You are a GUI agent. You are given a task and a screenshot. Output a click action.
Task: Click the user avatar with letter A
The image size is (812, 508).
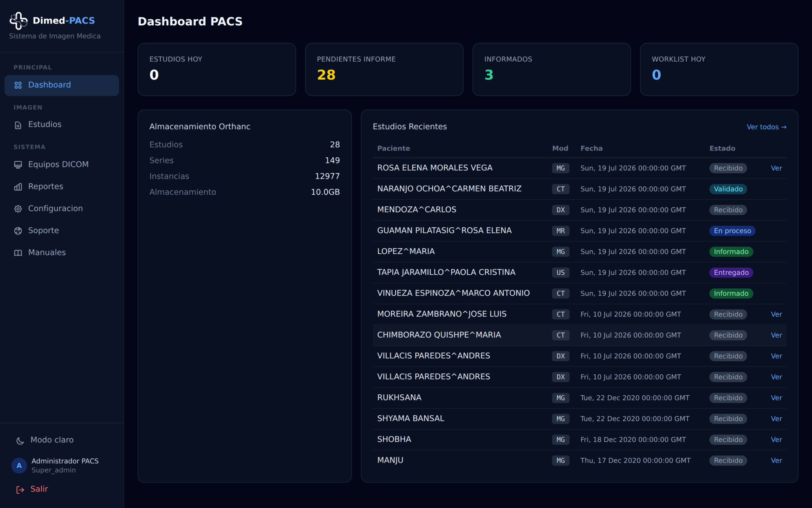[19, 466]
